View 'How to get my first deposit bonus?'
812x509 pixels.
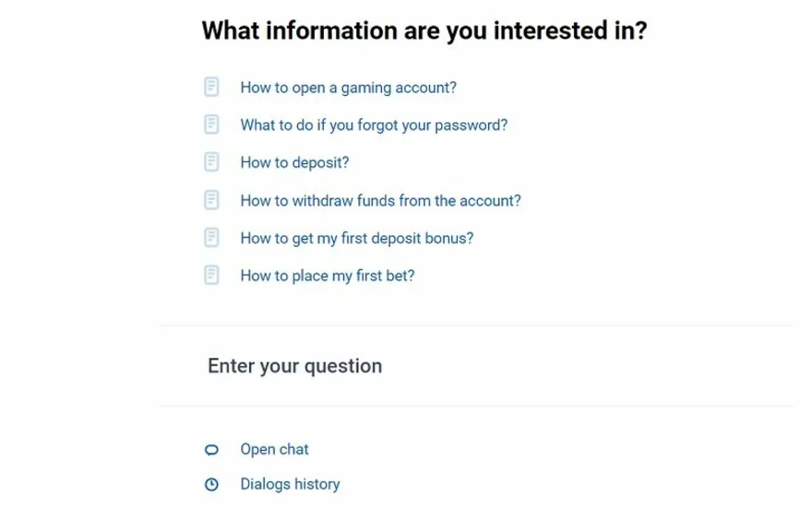click(x=356, y=237)
